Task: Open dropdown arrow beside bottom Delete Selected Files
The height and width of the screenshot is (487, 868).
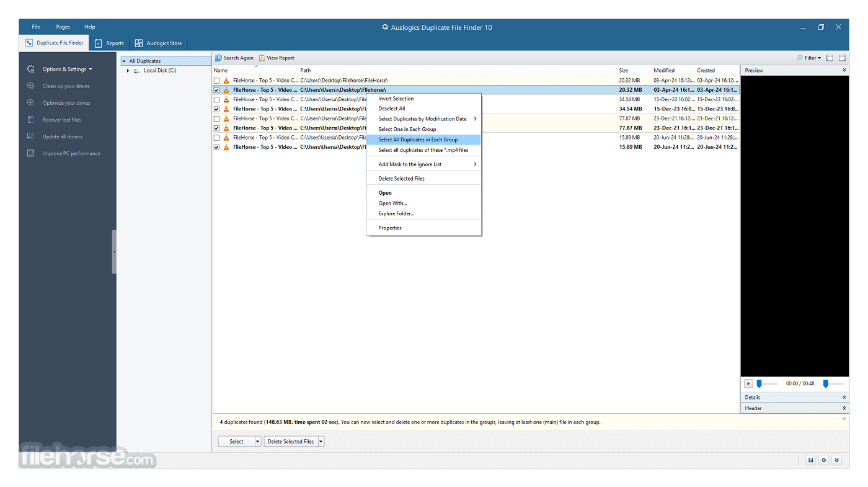Action: pos(321,442)
